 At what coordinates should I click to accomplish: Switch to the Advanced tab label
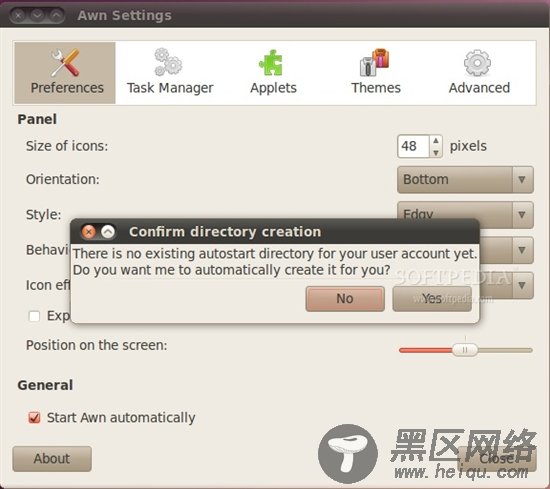coord(479,88)
